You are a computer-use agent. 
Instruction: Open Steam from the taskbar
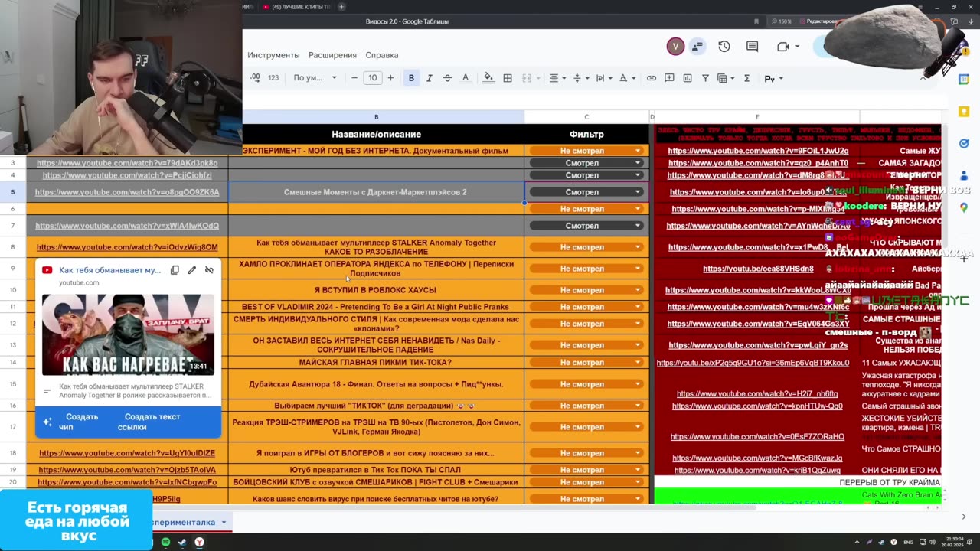(182, 542)
